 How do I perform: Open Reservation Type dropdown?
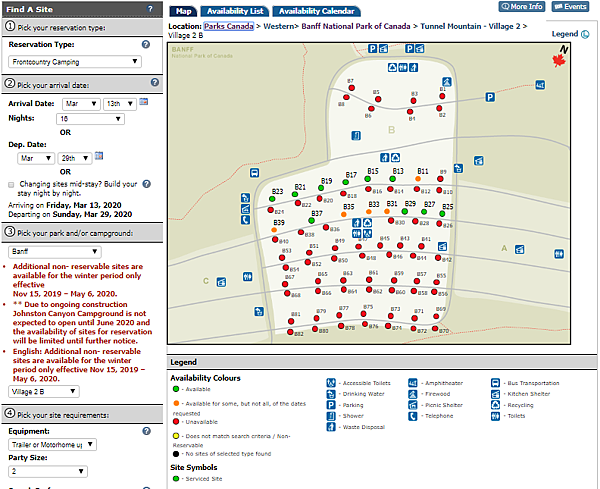tap(75, 62)
